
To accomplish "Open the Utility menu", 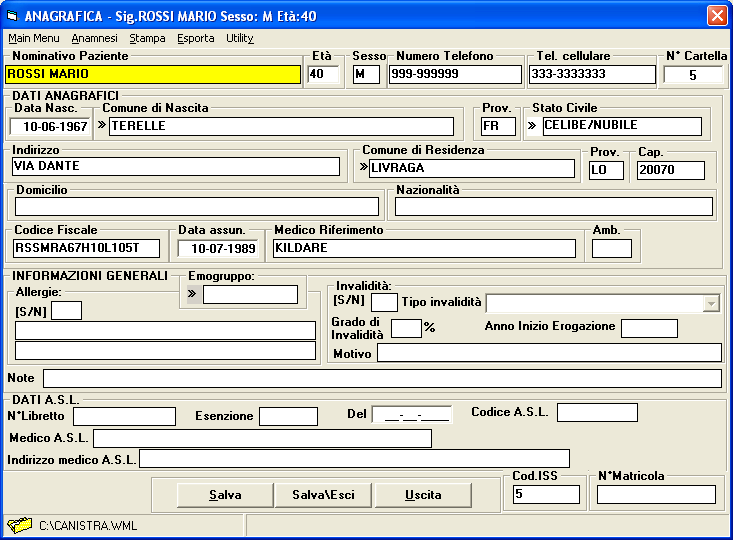I will coord(240,38).
